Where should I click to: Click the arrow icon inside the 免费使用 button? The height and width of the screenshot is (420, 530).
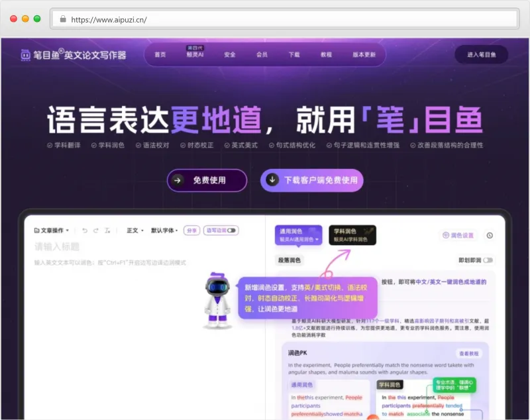pyautogui.click(x=178, y=180)
